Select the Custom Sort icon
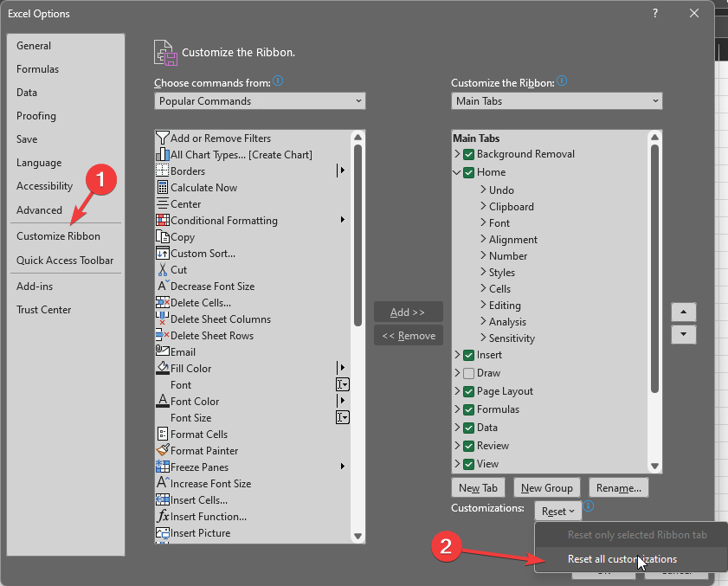 click(x=162, y=253)
